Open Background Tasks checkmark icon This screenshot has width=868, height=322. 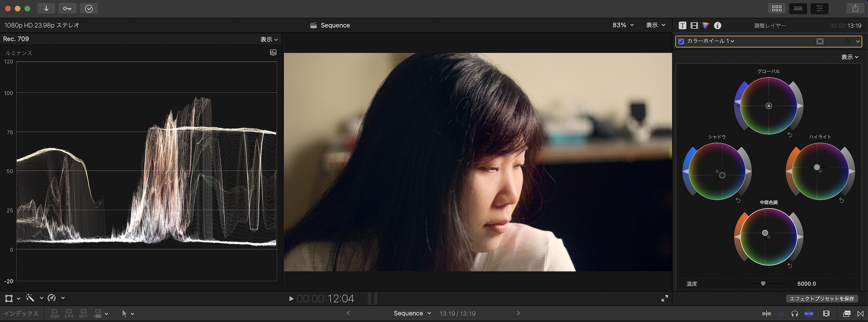[89, 9]
